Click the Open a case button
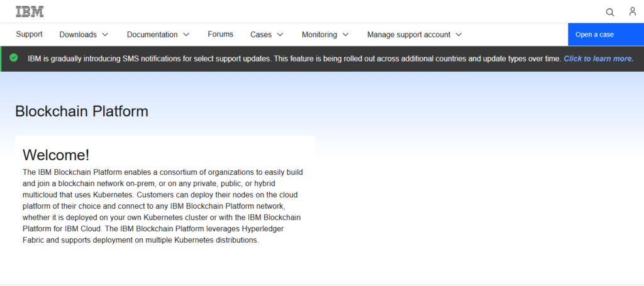This screenshot has width=644, height=286. [606, 35]
